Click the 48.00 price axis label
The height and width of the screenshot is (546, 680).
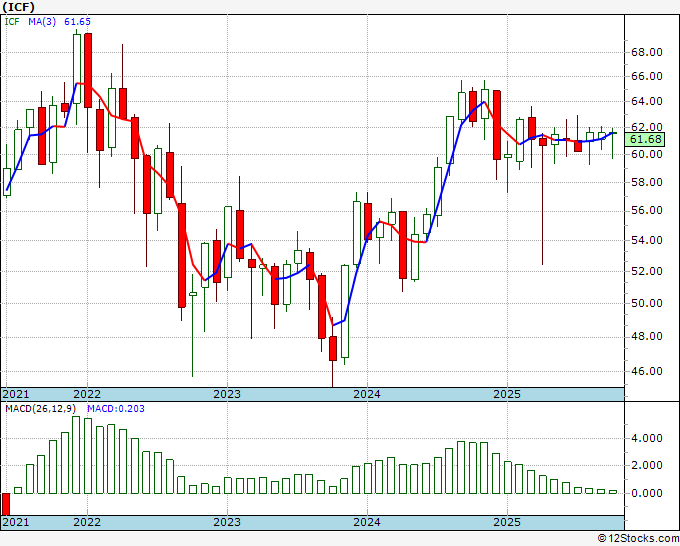click(x=647, y=337)
